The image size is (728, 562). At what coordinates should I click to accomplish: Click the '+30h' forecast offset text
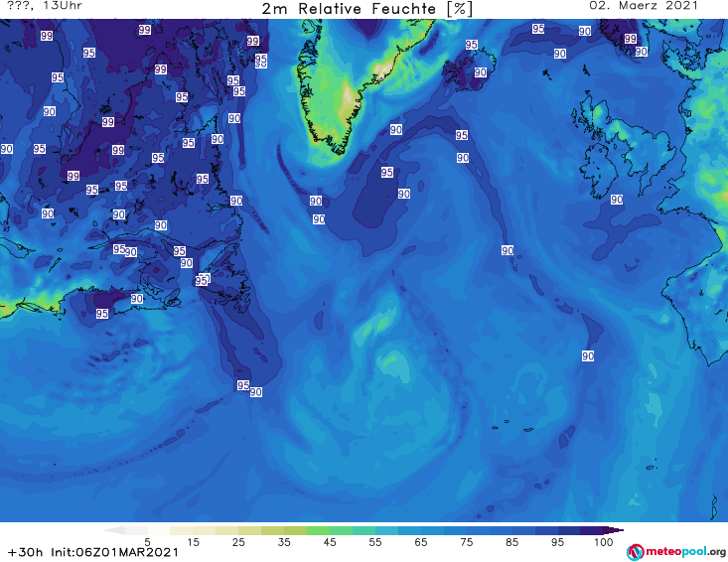pyautogui.click(x=26, y=552)
